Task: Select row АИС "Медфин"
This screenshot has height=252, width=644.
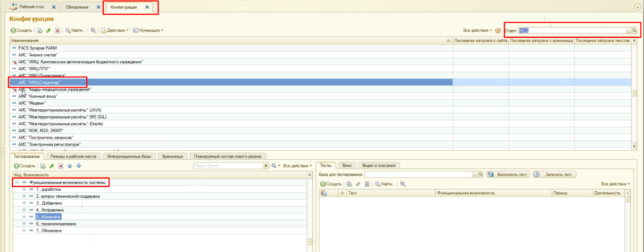Action: (231, 103)
